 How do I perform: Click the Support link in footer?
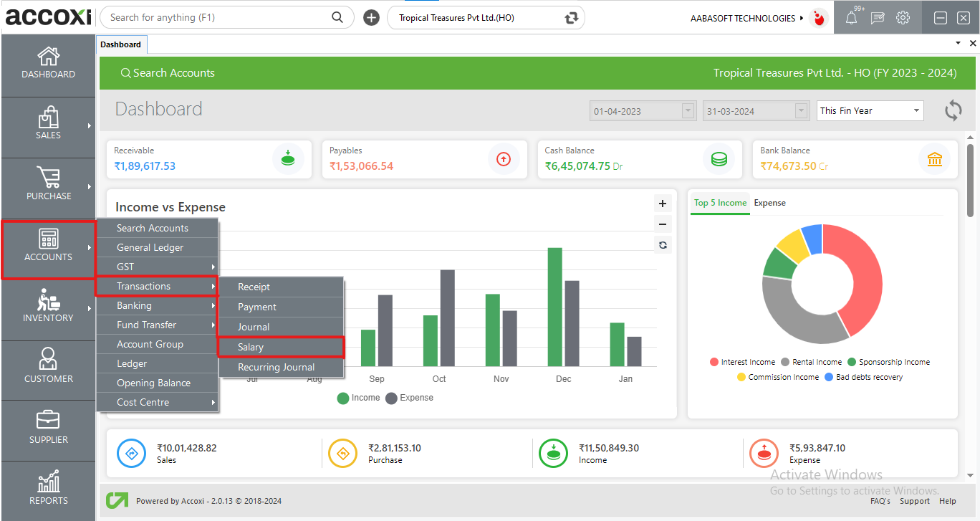pyautogui.click(x=914, y=501)
